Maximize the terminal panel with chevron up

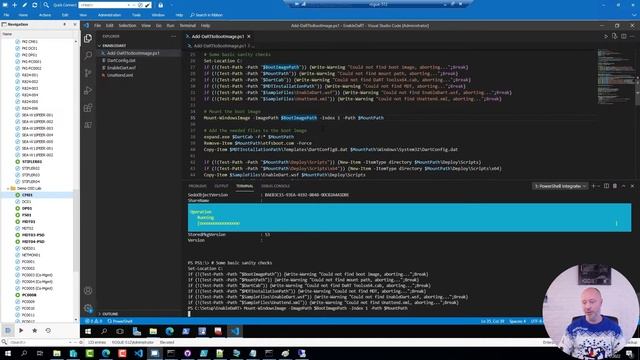623,186
